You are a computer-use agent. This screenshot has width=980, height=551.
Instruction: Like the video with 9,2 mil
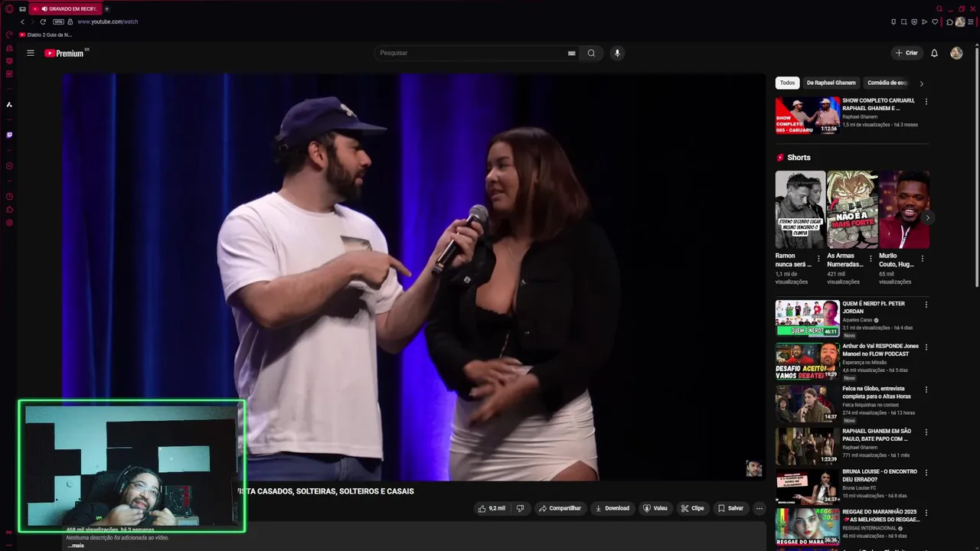[492, 508]
